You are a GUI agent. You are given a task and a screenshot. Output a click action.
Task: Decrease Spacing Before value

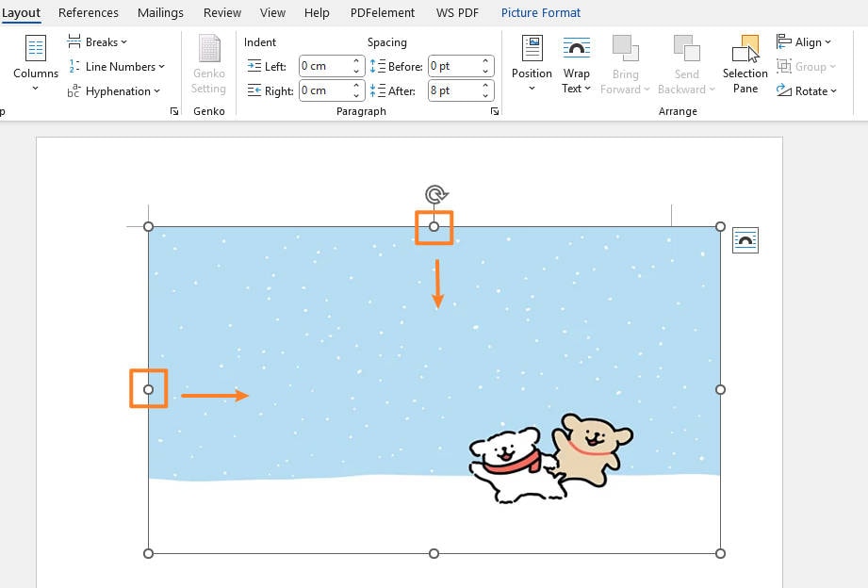click(485, 72)
